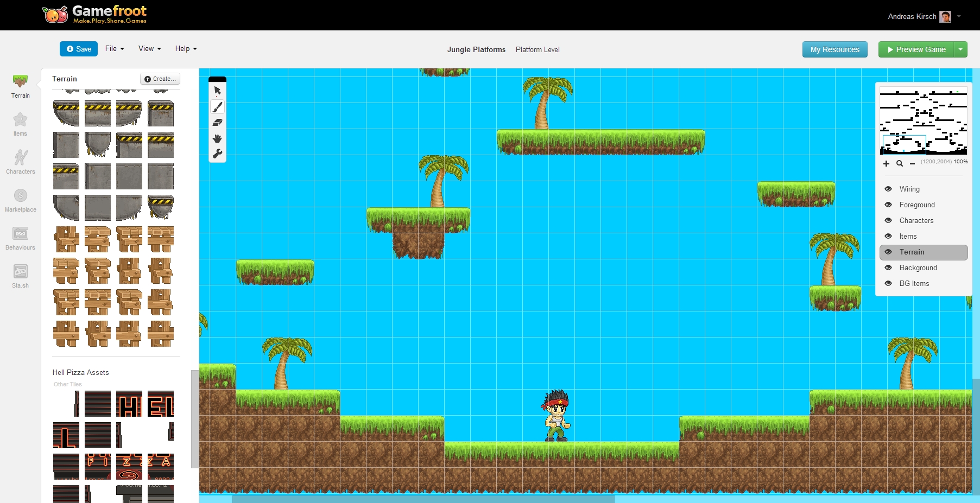Expand the Preview Game dropdown arrow

[960, 49]
